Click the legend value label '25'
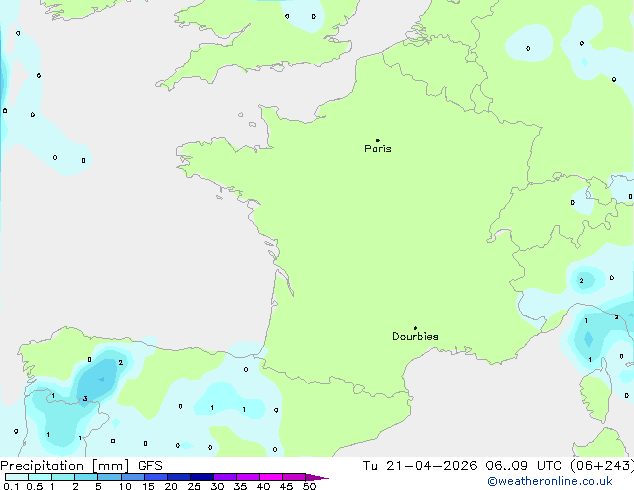Image resolution: width=634 pixels, height=490 pixels. (194, 486)
